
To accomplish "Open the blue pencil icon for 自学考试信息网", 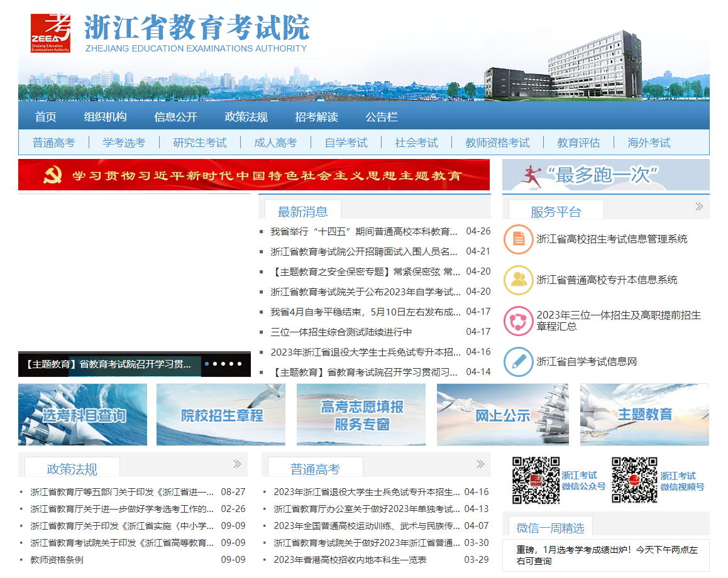I will [x=518, y=362].
